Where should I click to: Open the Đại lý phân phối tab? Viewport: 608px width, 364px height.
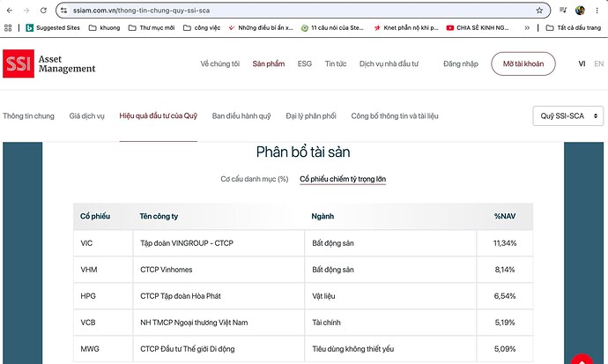pyautogui.click(x=311, y=116)
